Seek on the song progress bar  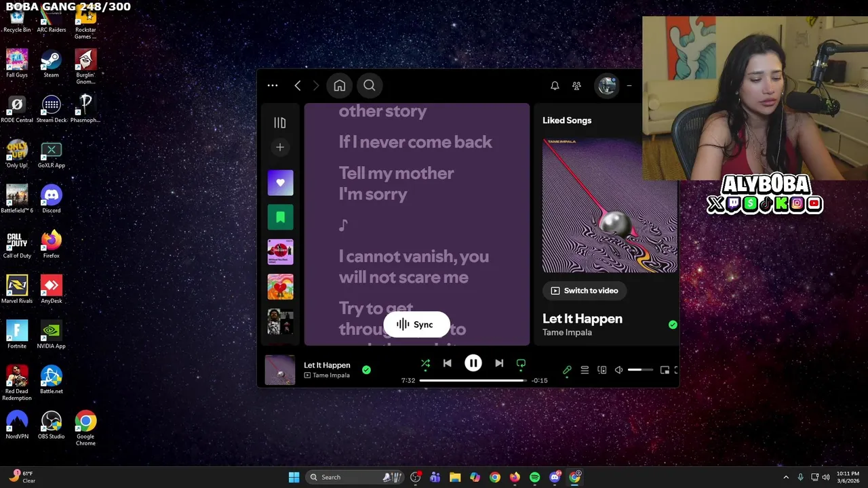[473, 380]
